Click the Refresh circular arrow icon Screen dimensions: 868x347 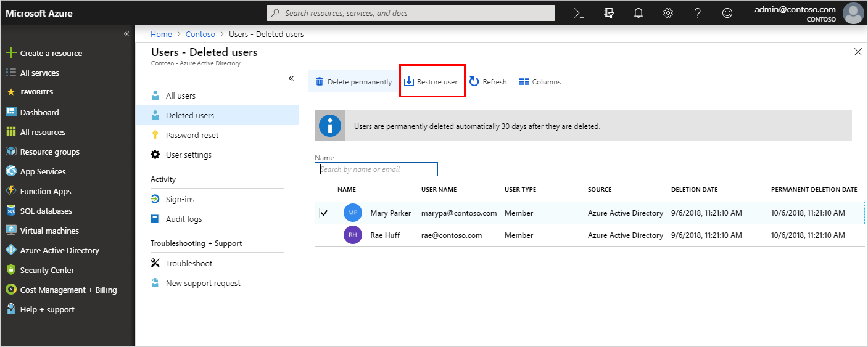[x=474, y=81]
